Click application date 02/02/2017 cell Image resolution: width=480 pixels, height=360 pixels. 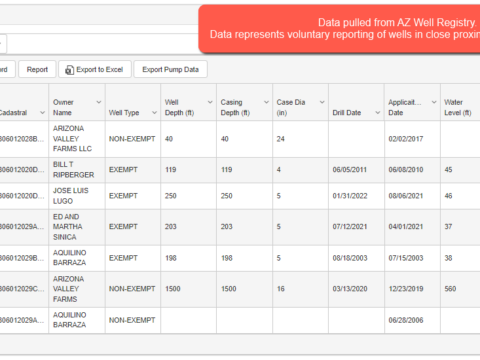[412, 139]
